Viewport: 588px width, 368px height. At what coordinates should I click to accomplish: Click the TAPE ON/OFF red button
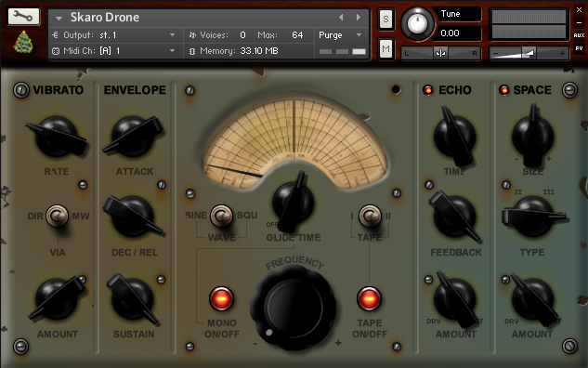(369, 299)
